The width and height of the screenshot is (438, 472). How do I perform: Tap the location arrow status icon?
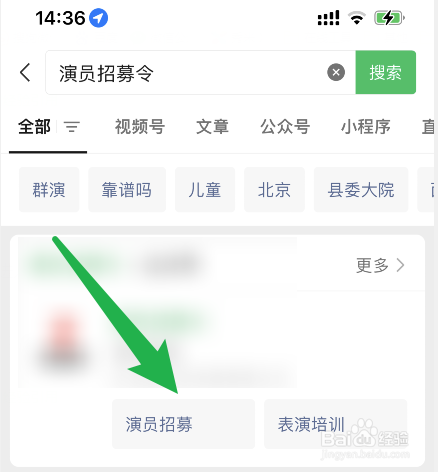point(98,18)
